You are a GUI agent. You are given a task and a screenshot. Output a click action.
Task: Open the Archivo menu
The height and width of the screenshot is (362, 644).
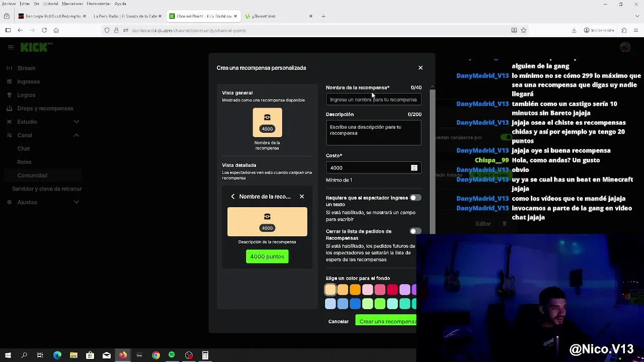pos(9,4)
